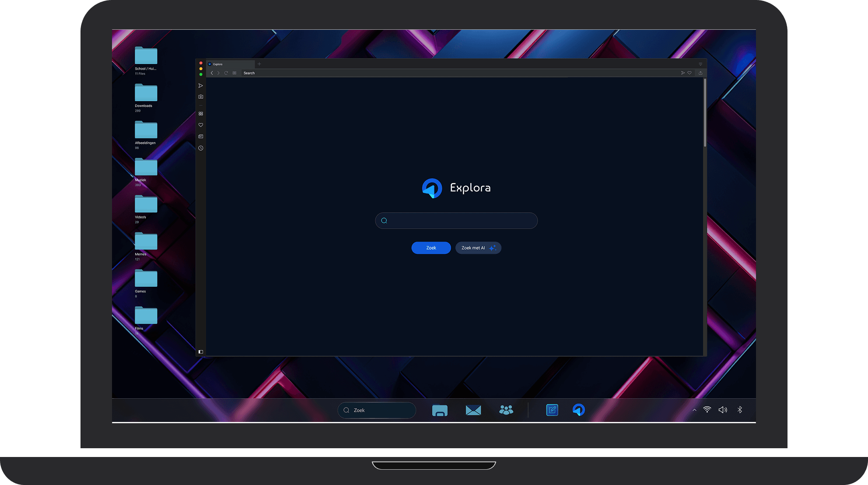Open browsing history via the sidebar clock icon
This screenshot has width=868, height=485.
(201, 148)
